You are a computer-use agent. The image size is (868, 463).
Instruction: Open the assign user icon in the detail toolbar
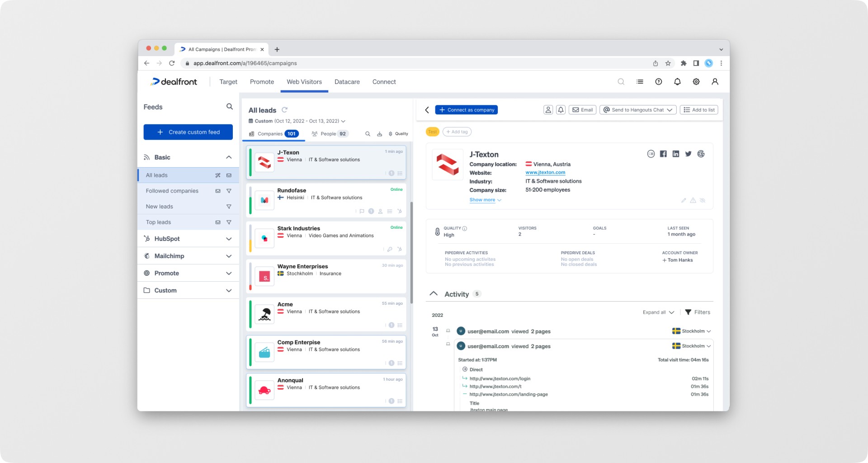(548, 110)
